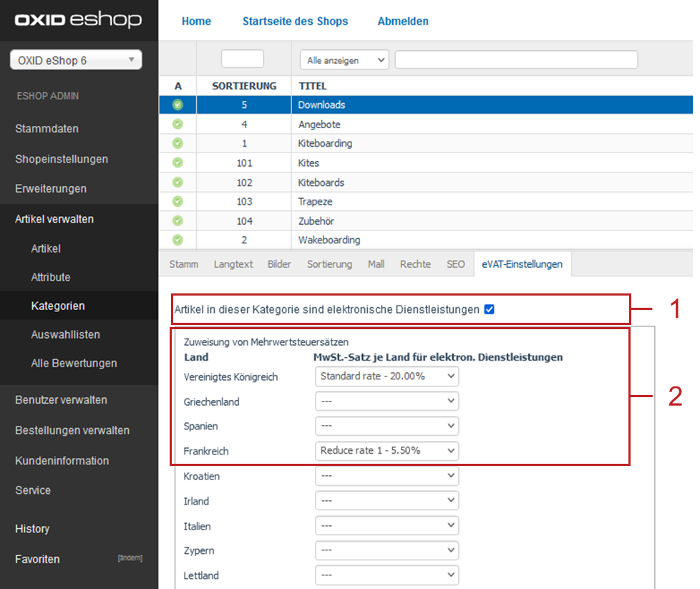
Task: Open the Langtext tab
Action: (233, 264)
